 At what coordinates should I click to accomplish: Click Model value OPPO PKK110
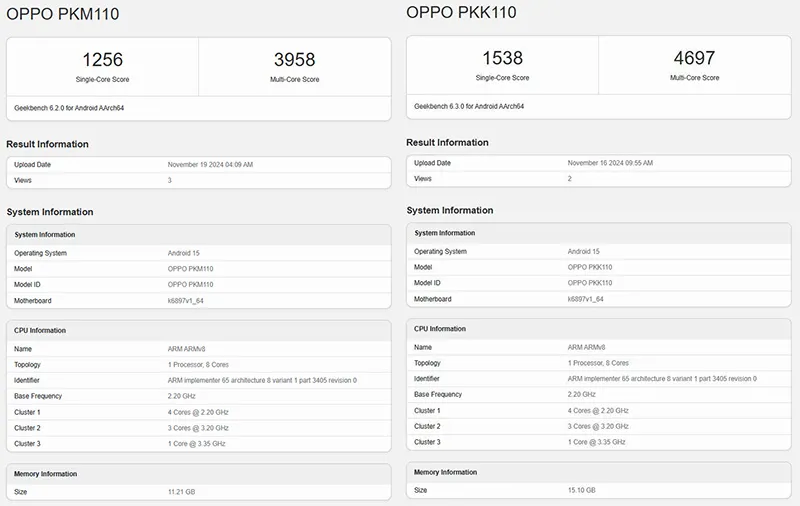590,268
